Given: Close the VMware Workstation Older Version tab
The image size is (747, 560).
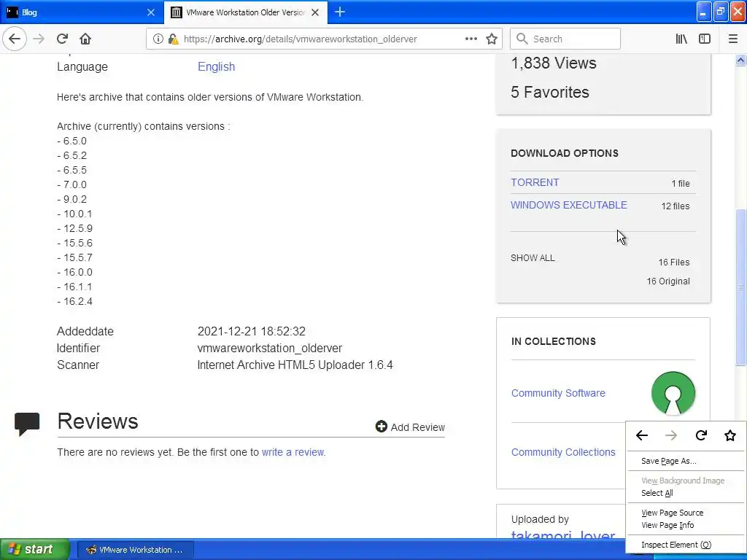Looking at the screenshot, I should pos(315,12).
